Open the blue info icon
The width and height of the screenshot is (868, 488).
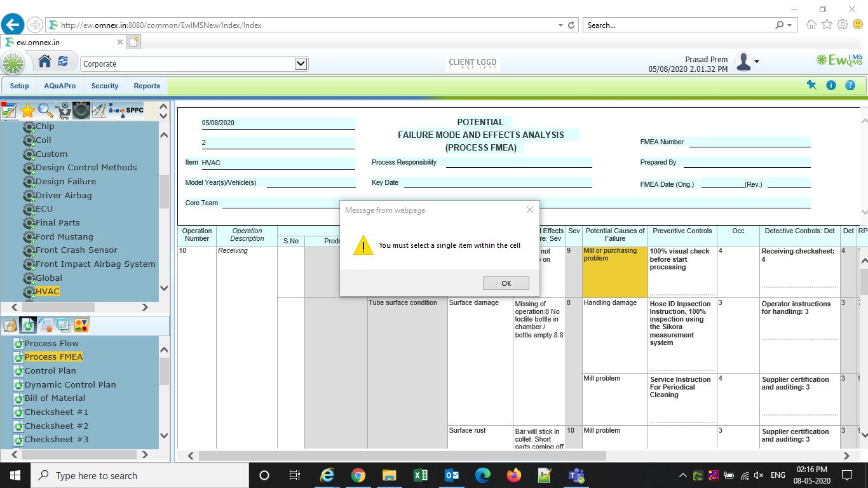pyautogui.click(x=831, y=85)
